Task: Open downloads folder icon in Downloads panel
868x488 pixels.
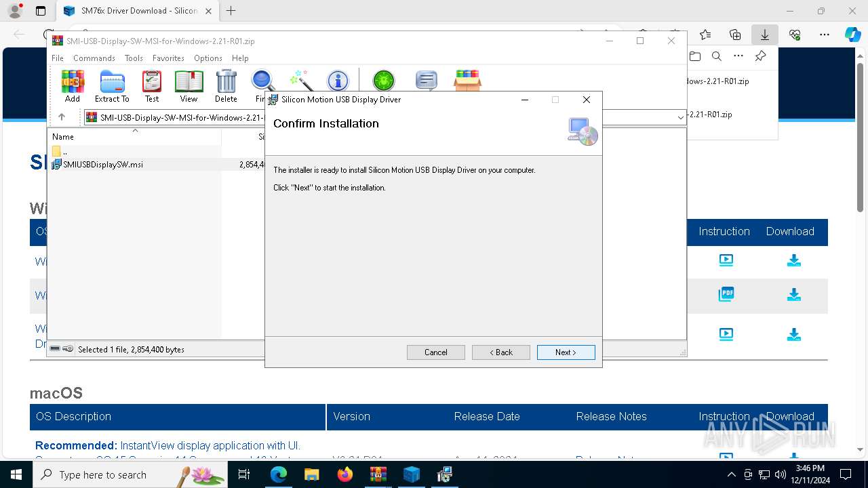Action: tap(694, 56)
